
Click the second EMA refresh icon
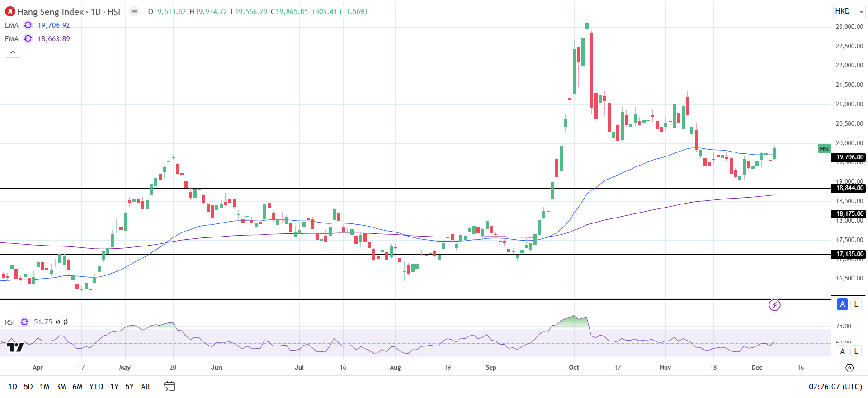pyautogui.click(x=28, y=39)
